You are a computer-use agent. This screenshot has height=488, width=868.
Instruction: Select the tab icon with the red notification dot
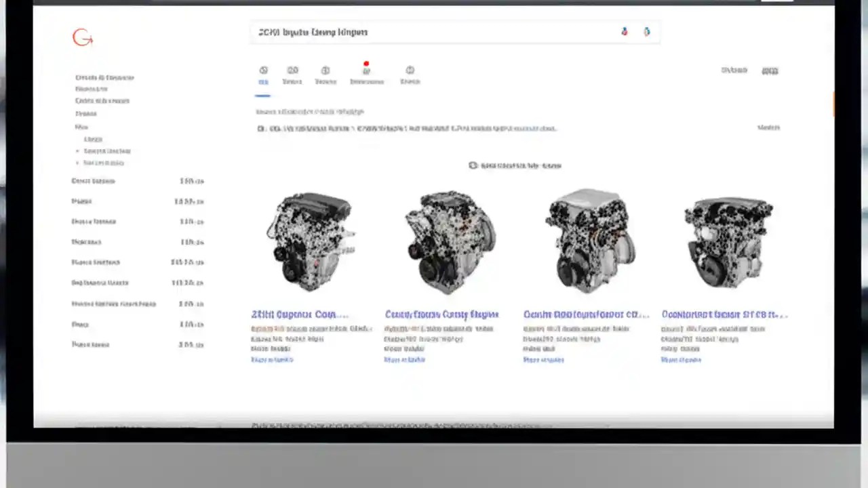[x=366, y=70]
